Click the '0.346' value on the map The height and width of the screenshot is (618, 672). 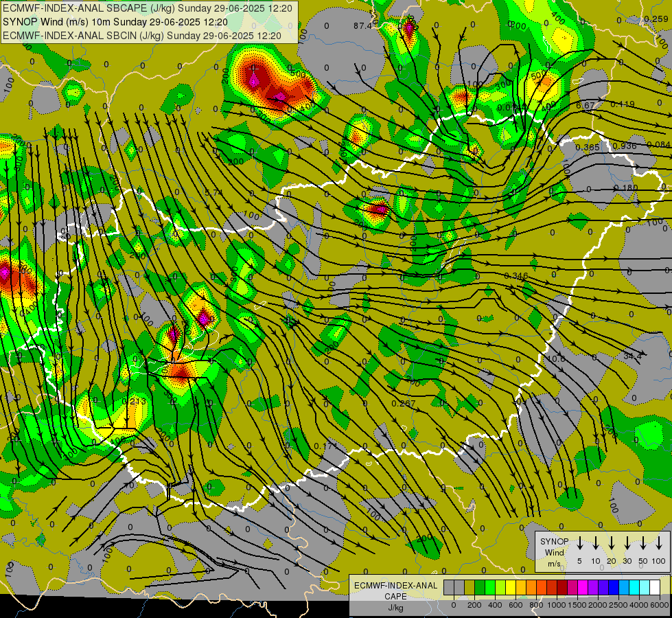click(516, 276)
